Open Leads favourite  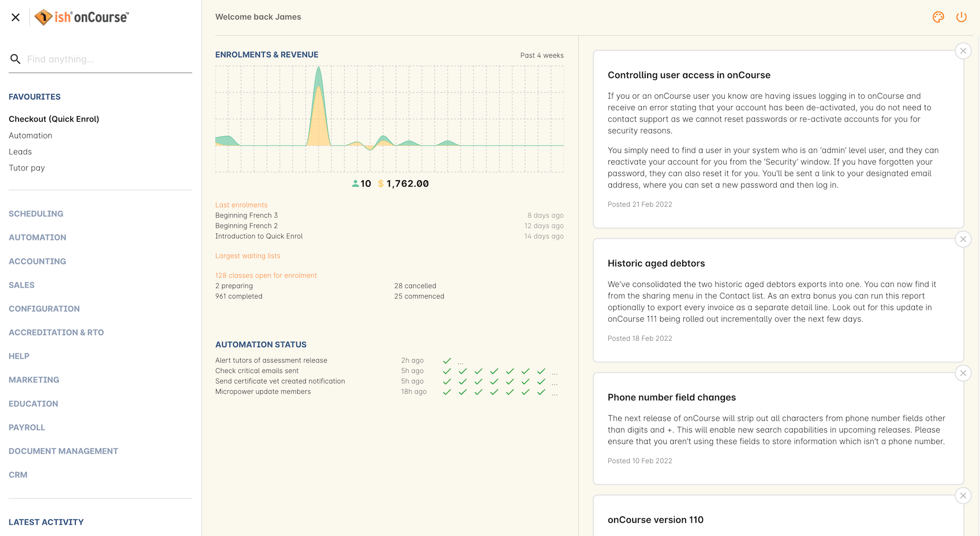pyautogui.click(x=20, y=151)
